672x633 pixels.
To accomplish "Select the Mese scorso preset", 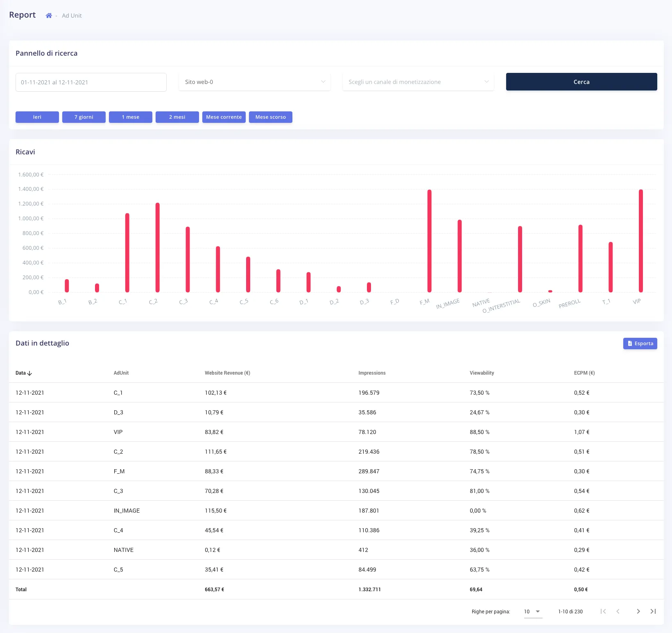I will [271, 117].
